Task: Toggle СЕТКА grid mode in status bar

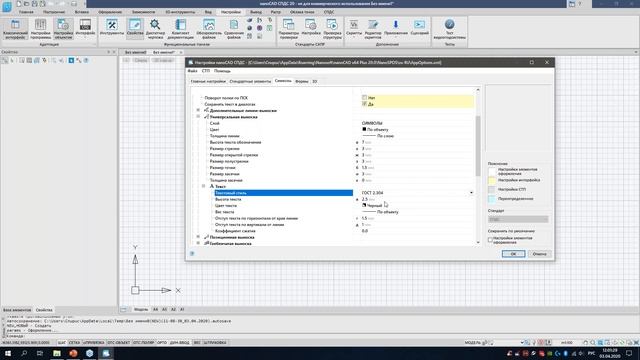Action: [74, 342]
